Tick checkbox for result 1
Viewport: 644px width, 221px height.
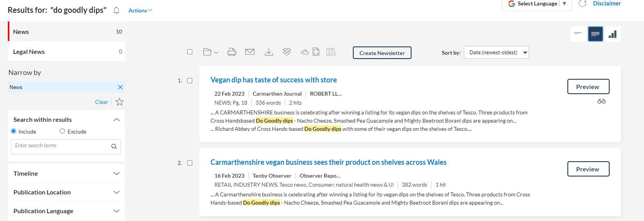[190, 81]
